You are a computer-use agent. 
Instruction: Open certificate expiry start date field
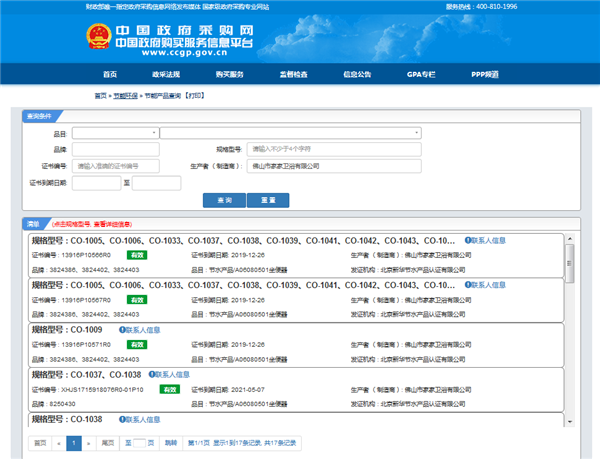click(x=96, y=183)
